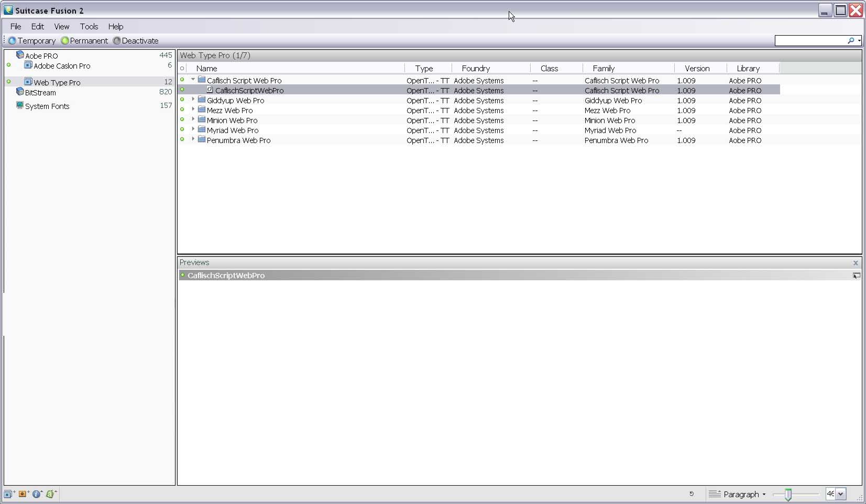The width and height of the screenshot is (866, 504).
Task: Click the preview size value field
Action: point(831,494)
